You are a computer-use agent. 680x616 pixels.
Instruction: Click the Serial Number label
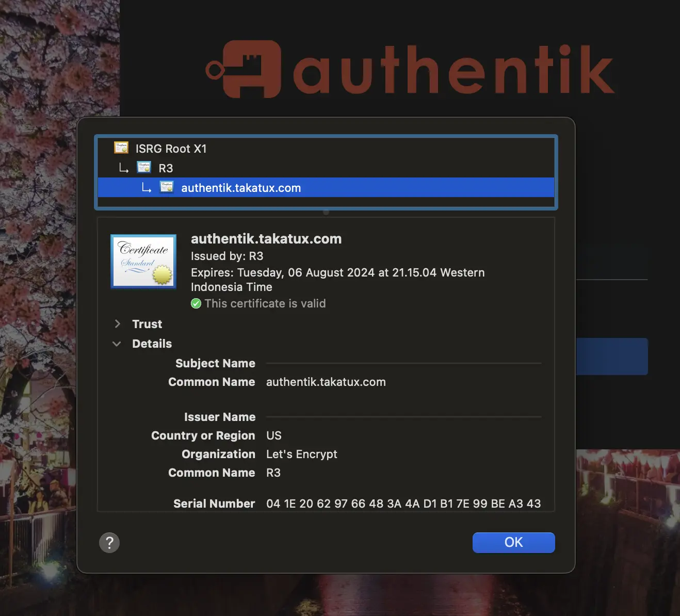214,504
